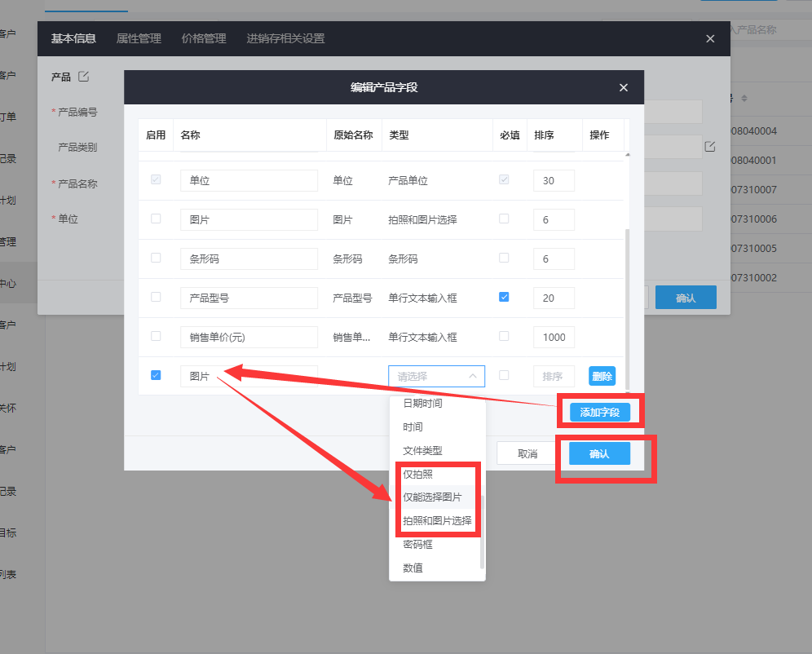This screenshot has height=654, width=812.
Task: Toggle 必填 checkbox for 条形码 row
Action: (504, 258)
